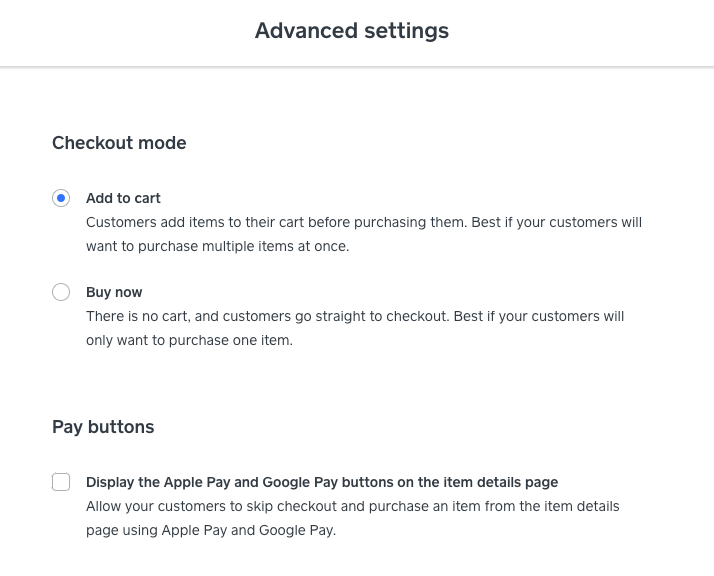This screenshot has width=714, height=576.
Task: Click the 'Add to cart' option label
Action: coord(123,198)
